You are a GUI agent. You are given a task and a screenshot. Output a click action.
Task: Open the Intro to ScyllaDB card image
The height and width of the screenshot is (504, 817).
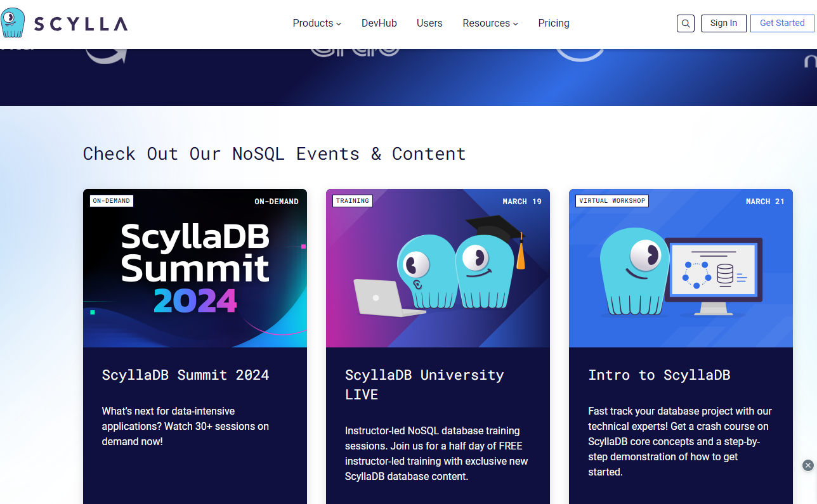point(681,268)
